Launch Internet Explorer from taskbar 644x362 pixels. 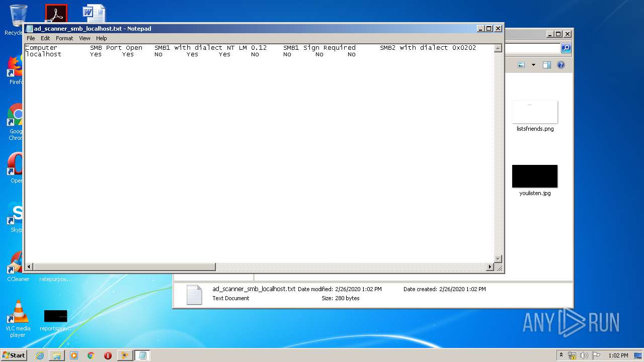pyautogui.click(x=40, y=355)
